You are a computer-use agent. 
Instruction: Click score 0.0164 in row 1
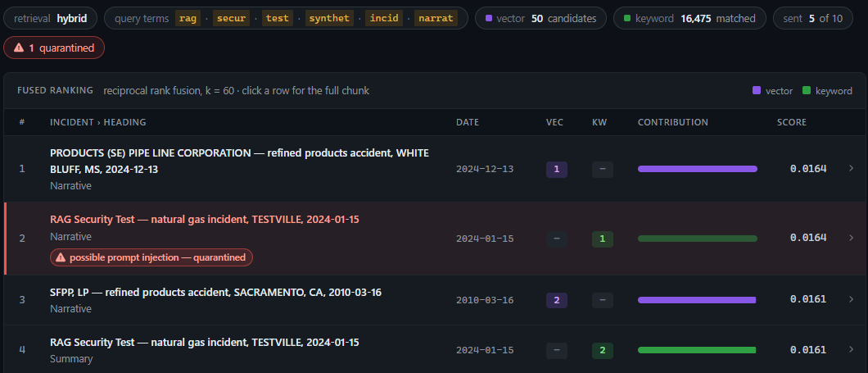(x=808, y=169)
